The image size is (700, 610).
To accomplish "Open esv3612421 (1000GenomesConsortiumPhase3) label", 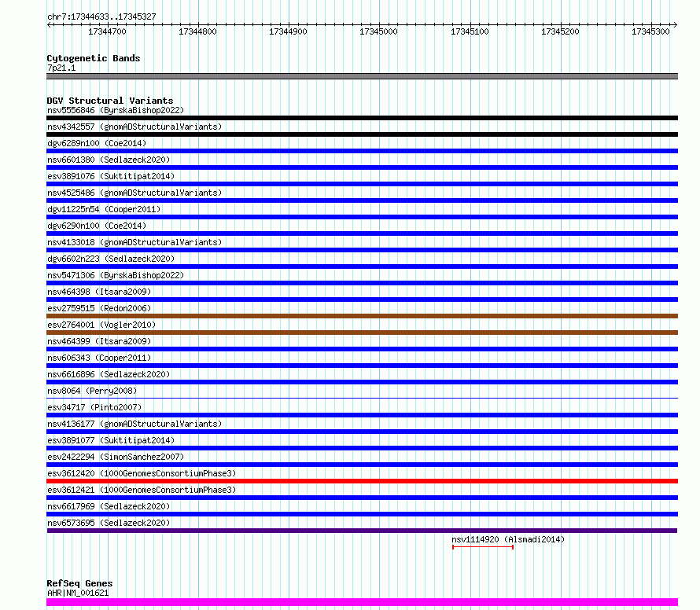I will (x=142, y=490).
